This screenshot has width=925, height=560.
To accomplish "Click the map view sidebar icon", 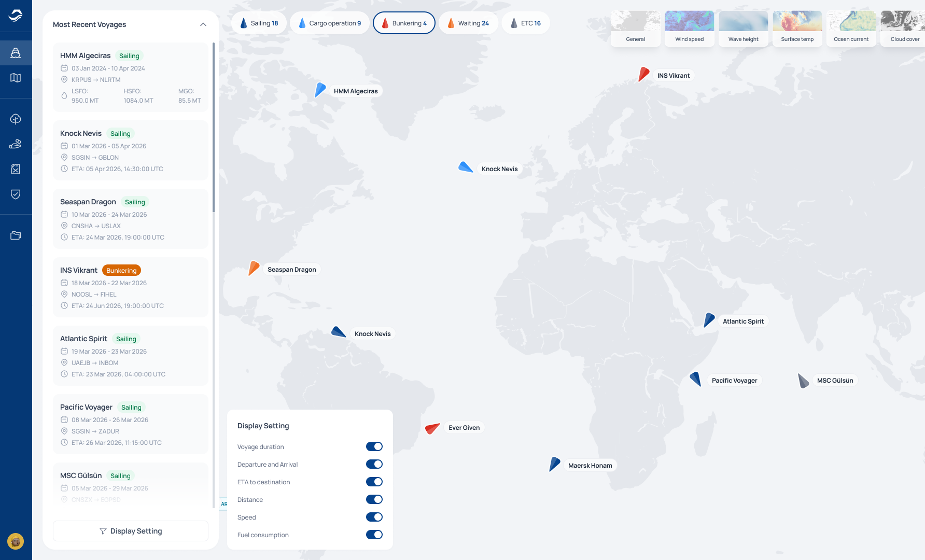I will (x=16, y=78).
